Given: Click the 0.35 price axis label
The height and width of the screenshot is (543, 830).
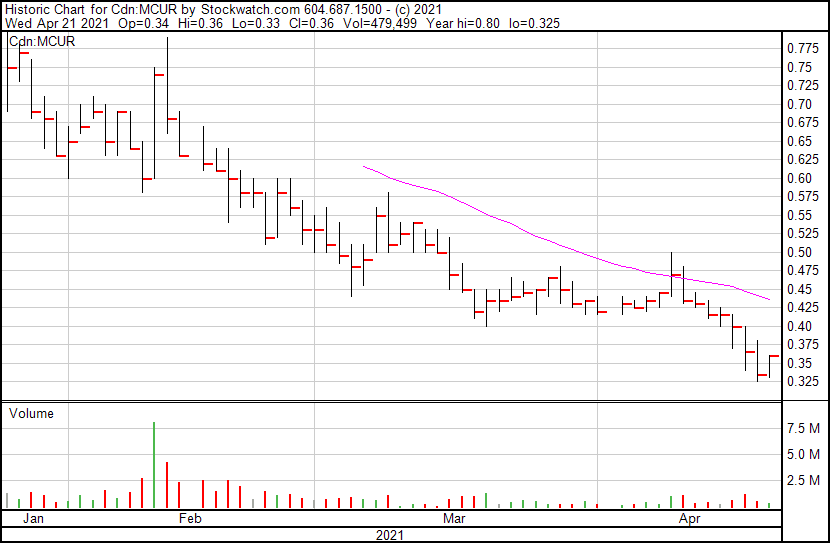Looking at the screenshot, I should pyautogui.click(x=799, y=364).
